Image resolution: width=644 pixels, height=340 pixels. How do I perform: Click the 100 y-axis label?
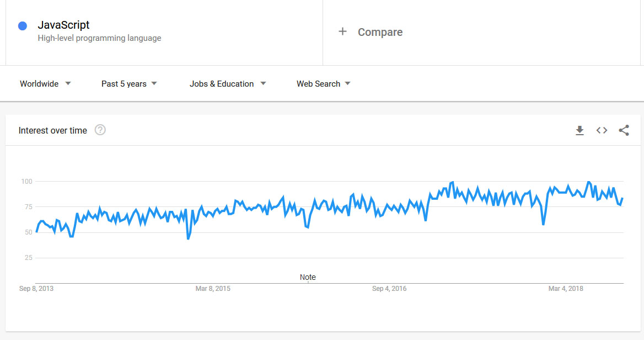27,182
